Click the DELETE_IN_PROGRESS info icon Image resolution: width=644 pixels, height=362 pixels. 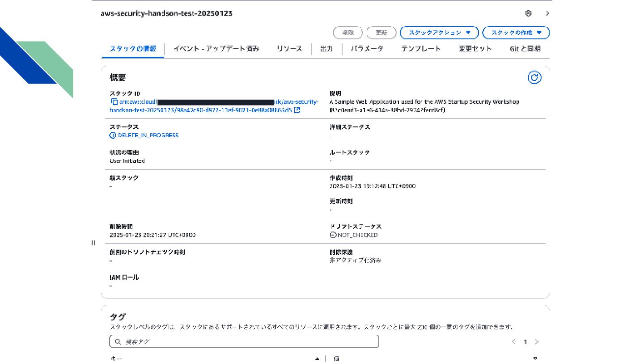coord(113,135)
